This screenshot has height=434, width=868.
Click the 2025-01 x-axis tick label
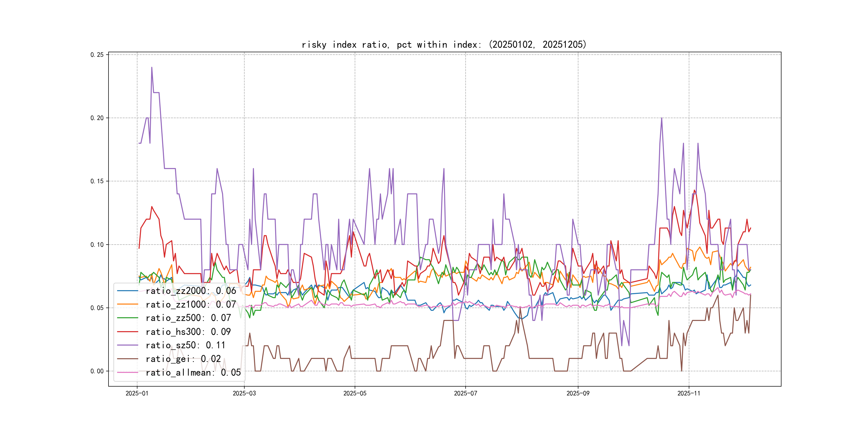(x=137, y=394)
